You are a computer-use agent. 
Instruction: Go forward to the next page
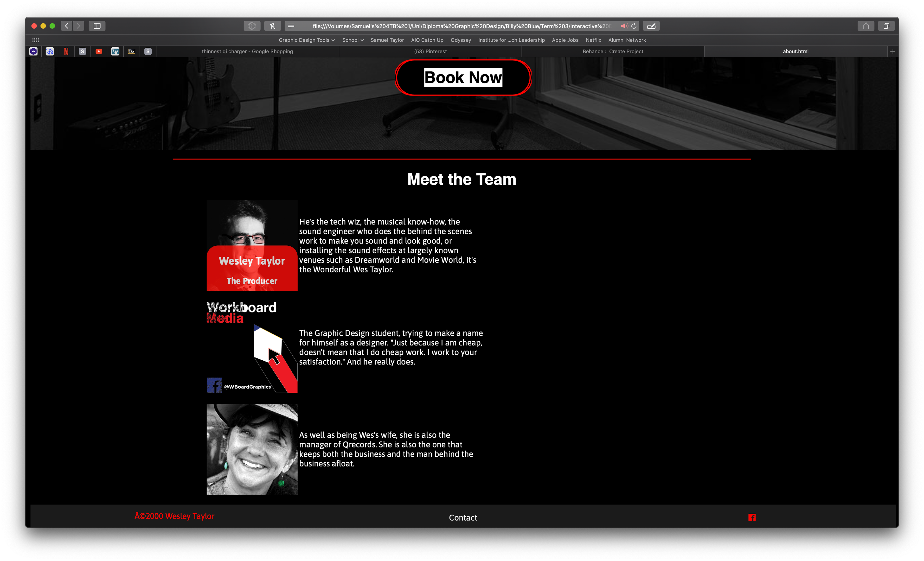pyautogui.click(x=78, y=26)
